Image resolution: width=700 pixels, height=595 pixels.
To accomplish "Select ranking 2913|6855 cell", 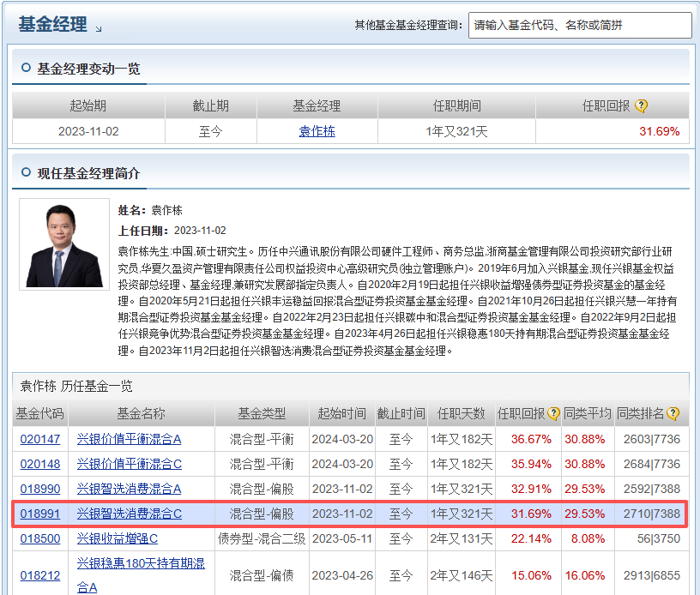I will (x=651, y=576).
